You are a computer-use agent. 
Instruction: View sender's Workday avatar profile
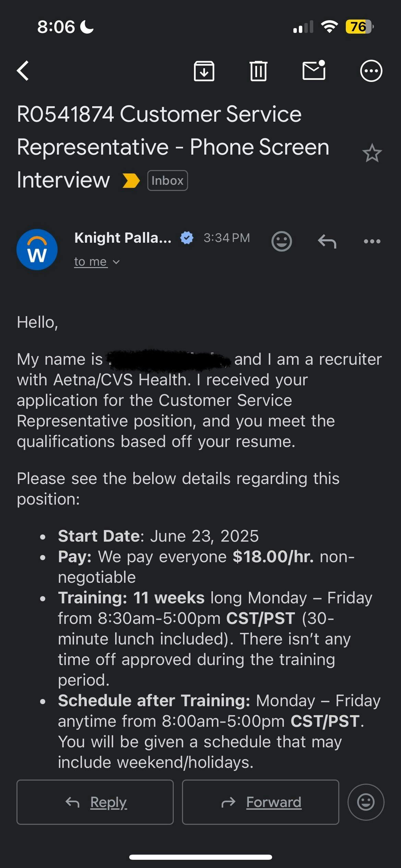coord(37,250)
